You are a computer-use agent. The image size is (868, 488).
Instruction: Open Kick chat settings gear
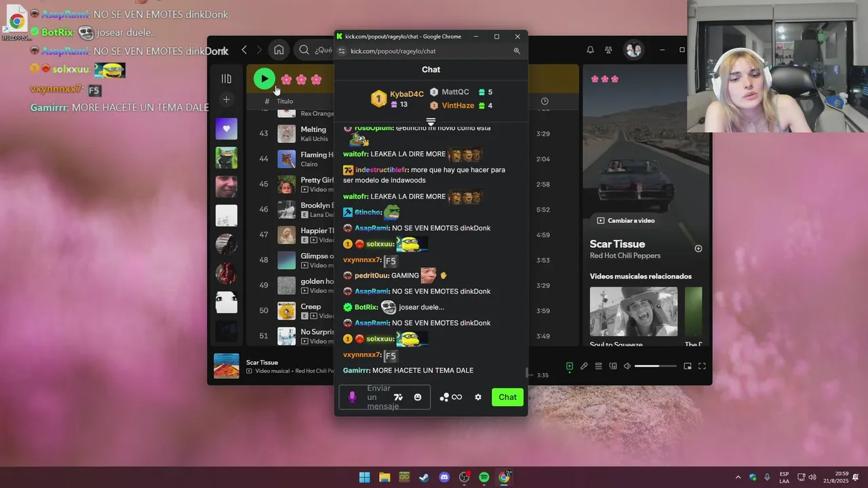click(478, 397)
